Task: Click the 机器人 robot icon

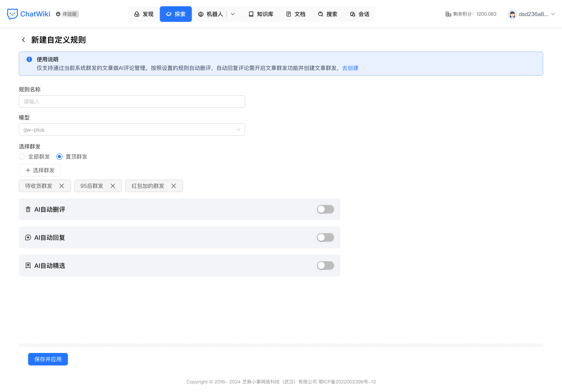Action: tap(201, 14)
